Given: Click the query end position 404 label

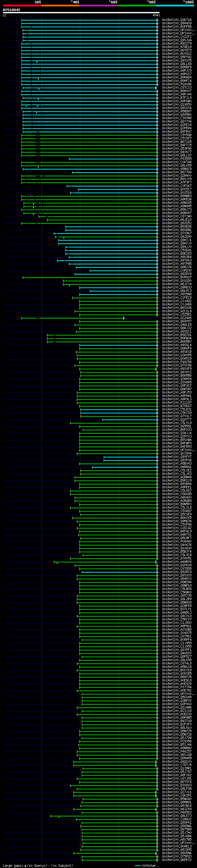Looking at the screenshot, I should 155,15.
